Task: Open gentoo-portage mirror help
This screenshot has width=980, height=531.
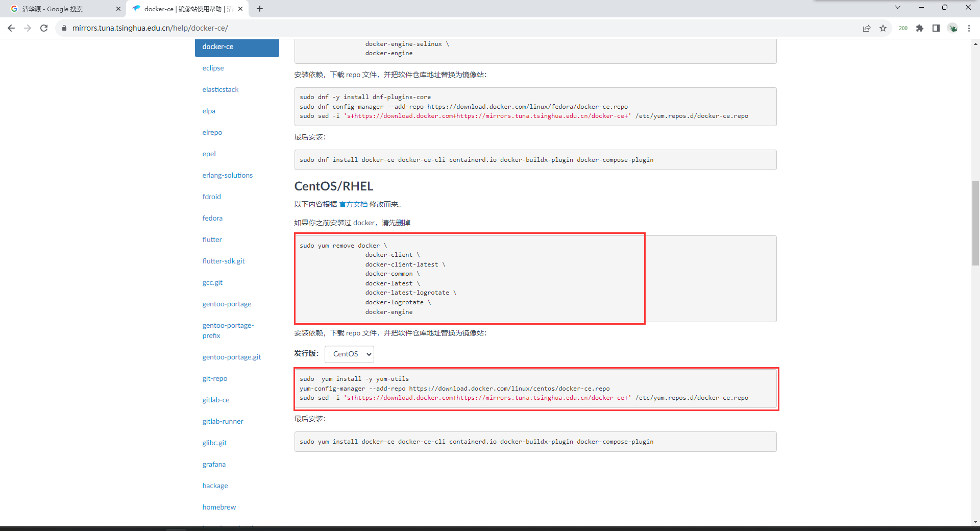Action: pos(227,304)
